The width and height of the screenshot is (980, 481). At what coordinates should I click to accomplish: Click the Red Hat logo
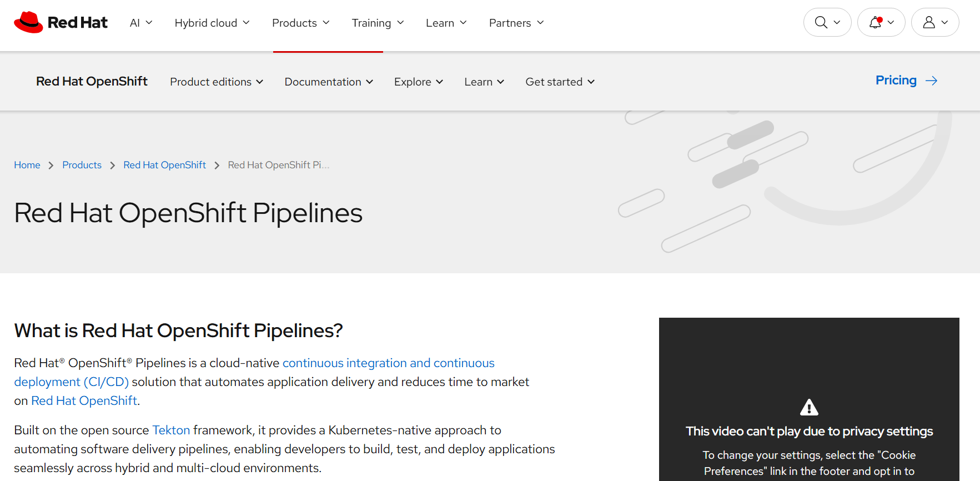point(61,22)
